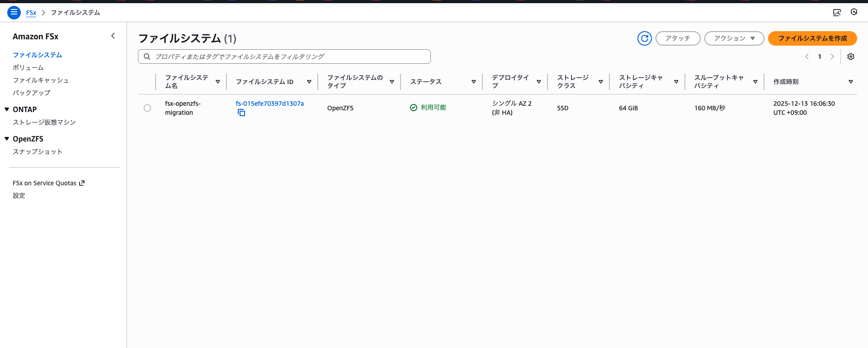Click the アタッチ button
868x348 pixels.
click(x=678, y=38)
